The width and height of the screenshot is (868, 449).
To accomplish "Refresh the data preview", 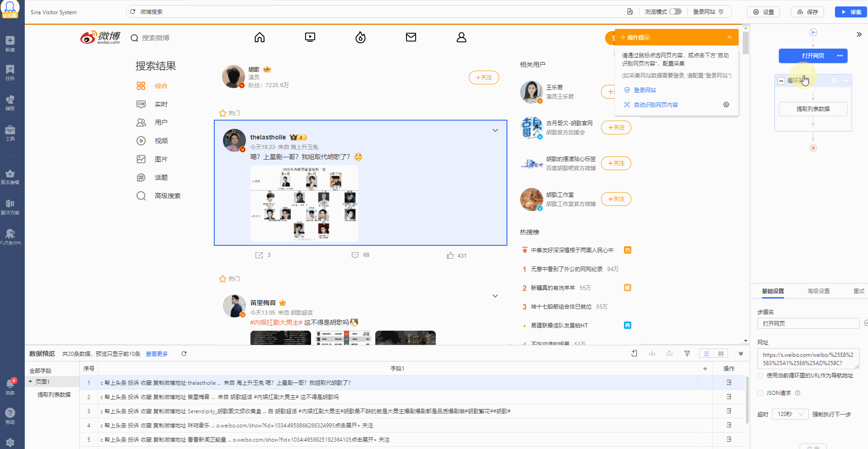I will [x=184, y=354].
